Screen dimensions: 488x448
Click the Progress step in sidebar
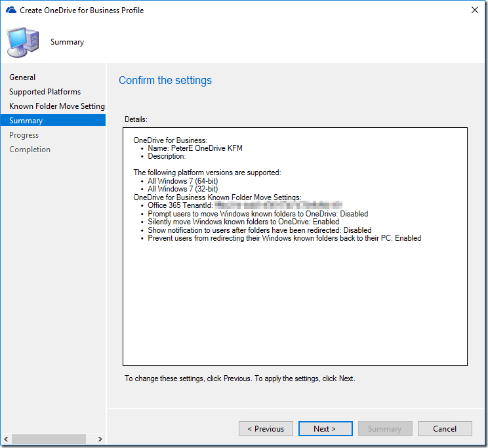[24, 135]
